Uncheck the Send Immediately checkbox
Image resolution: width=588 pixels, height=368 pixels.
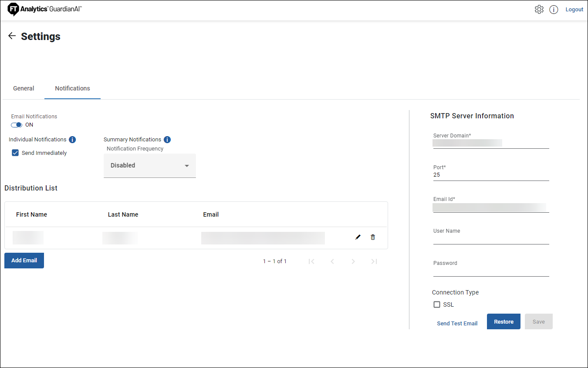[x=15, y=153]
